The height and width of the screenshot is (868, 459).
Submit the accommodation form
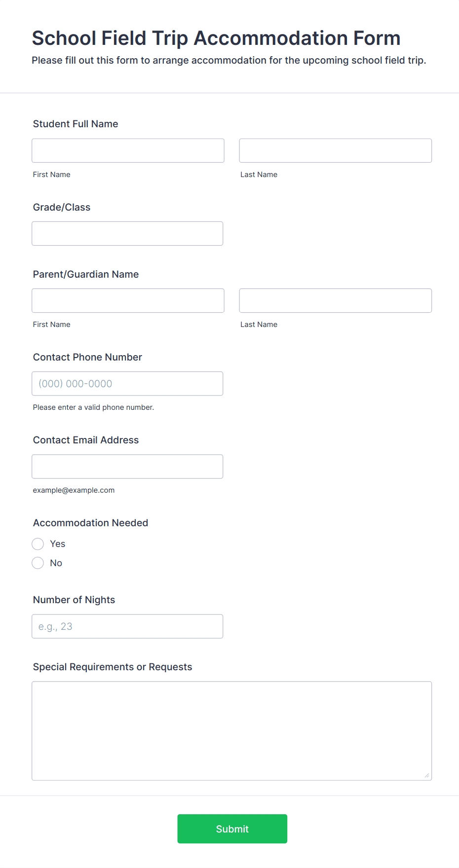[x=232, y=829]
